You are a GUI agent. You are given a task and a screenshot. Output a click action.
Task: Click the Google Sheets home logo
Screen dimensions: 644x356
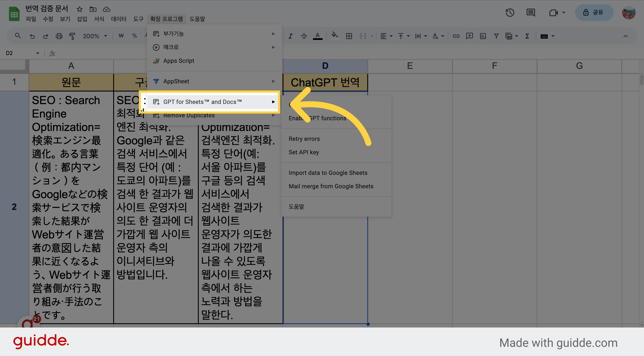coord(14,14)
